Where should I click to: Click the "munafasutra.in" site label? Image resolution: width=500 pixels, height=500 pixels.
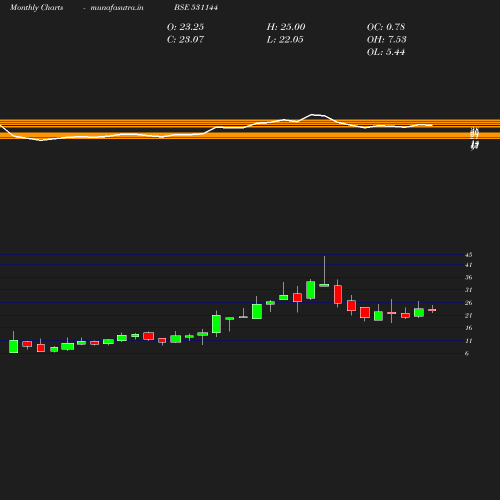point(117,8)
